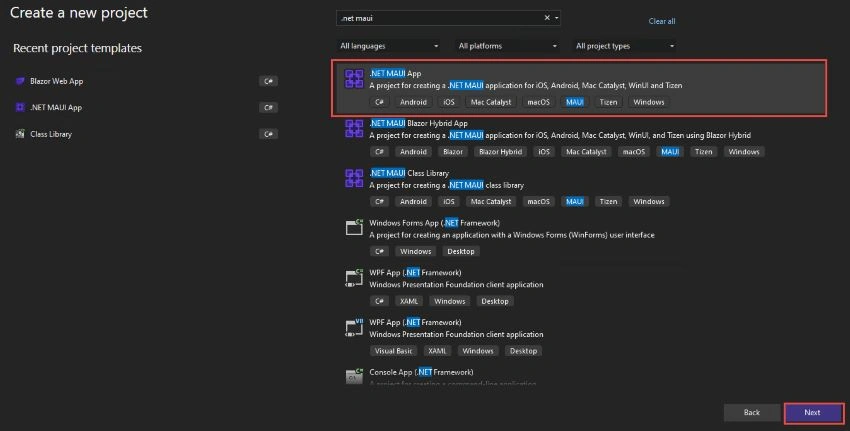Click the Tizen tag under .NET MAUI App

[x=608, y=102]
